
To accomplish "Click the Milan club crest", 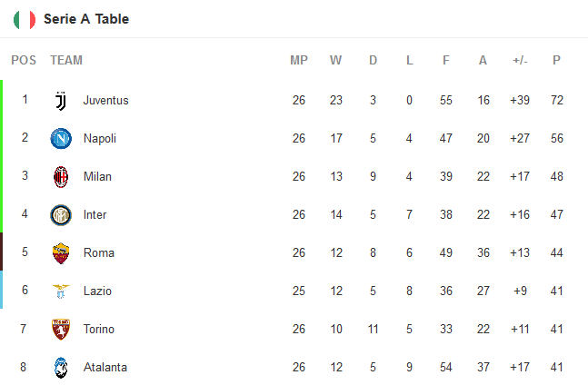I will click(x=61, y=176).
